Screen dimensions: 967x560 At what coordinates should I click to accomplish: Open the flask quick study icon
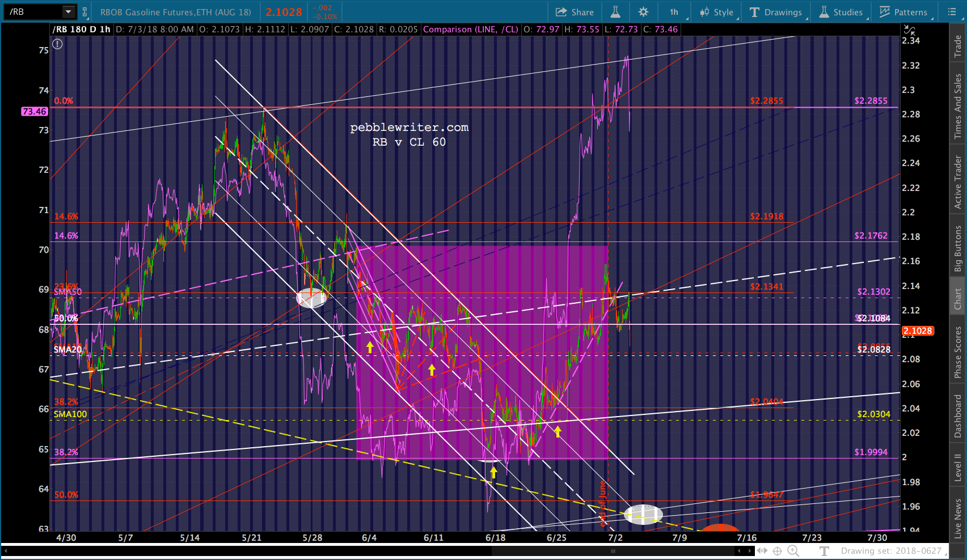point(615,12)
